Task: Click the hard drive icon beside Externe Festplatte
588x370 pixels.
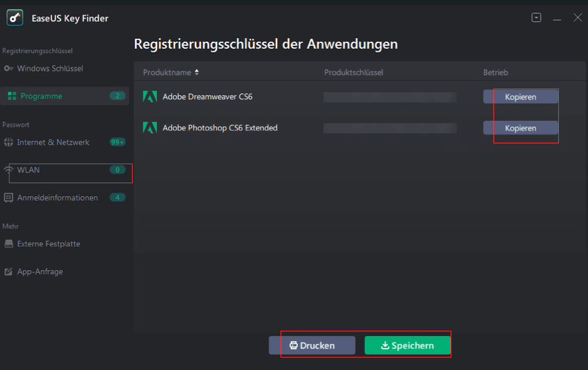Action: 8,244
